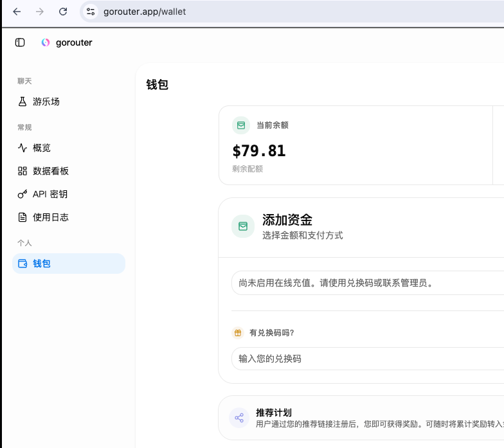Screen dimensions: 504x448
Task: Click the browser forward arrow
Action: tap(40, 12)
